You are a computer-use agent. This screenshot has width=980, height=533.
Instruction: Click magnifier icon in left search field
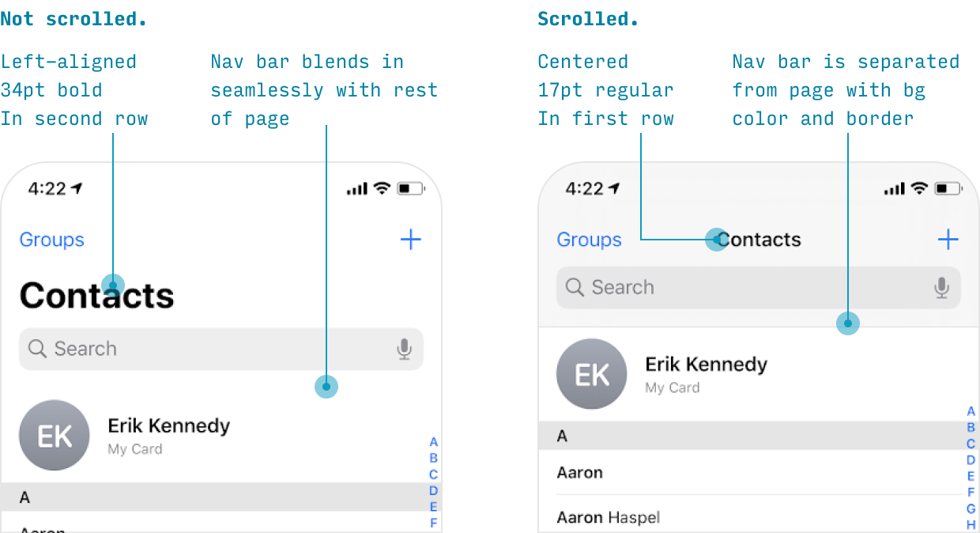click(x=37, y=349)
